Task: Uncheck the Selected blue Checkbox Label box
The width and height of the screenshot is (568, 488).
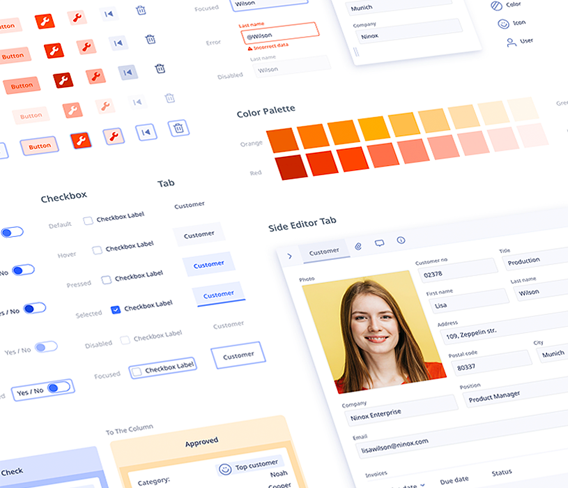Action: (116, 310)
